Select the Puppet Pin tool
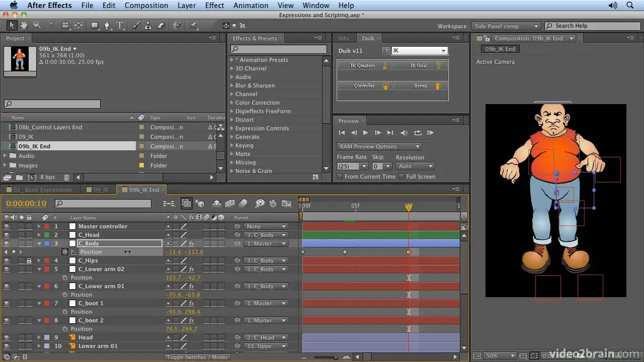Screen dimensions: 644x362 [x=194, y=25]
